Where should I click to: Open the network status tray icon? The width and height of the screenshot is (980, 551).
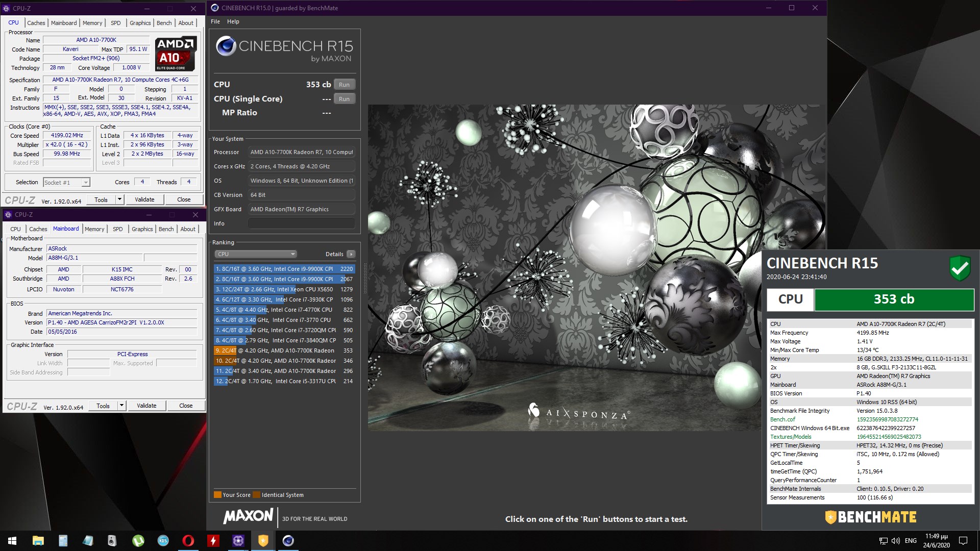[883, 541]
